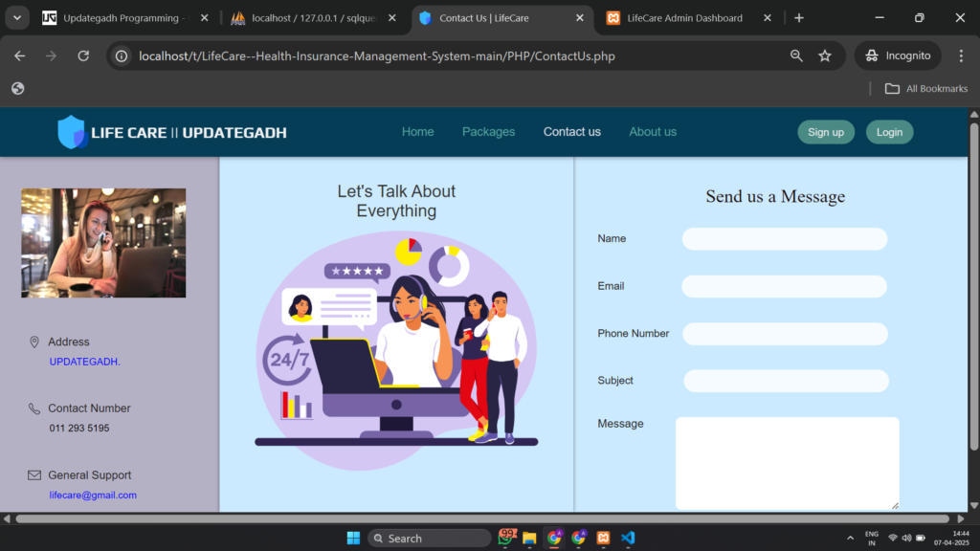Show hidden system tray icons
Image resolution: width=980 pixels, height=551 pixels.
point(850,538)
